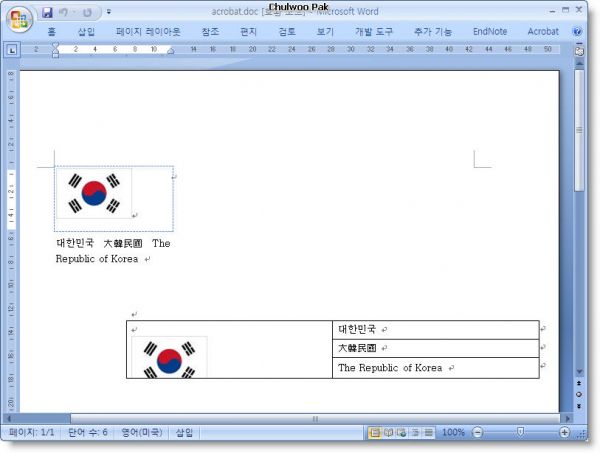Select the Korean flag image in table

click(170, 357)
